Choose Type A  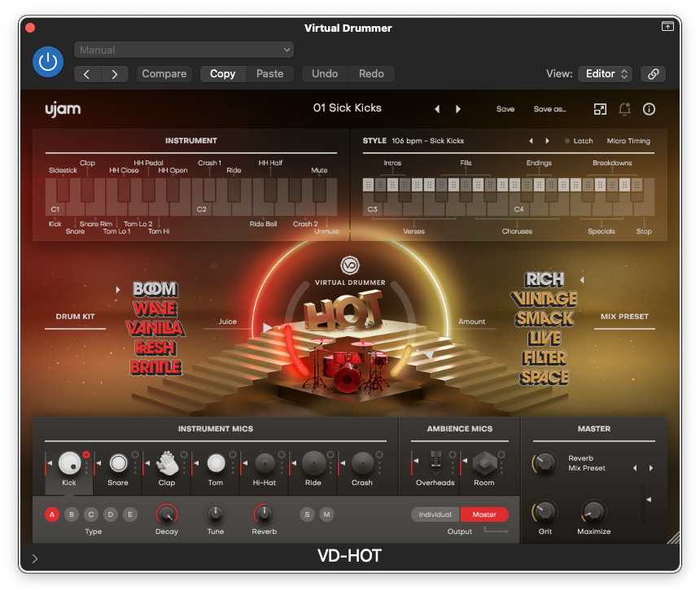pos(52,514)
